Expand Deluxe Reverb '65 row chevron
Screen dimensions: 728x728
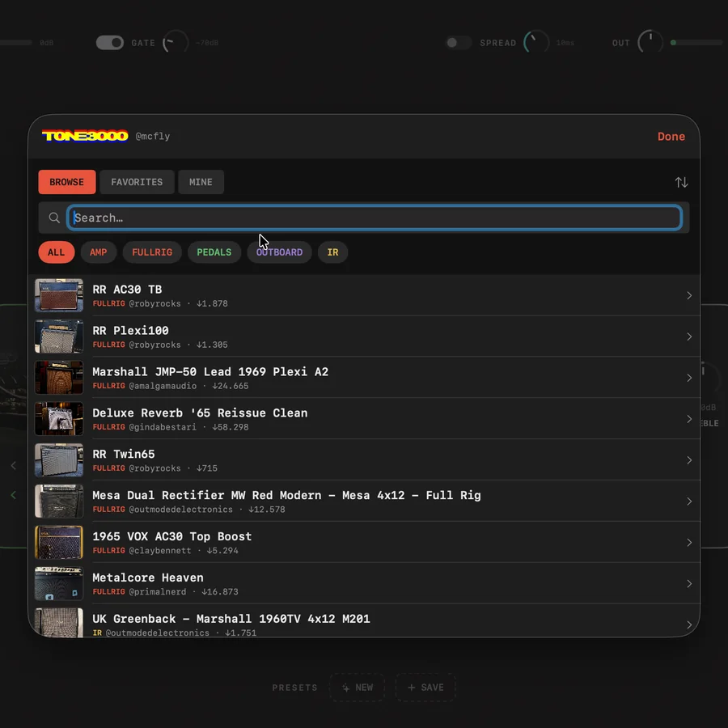[x=689, y=419]
